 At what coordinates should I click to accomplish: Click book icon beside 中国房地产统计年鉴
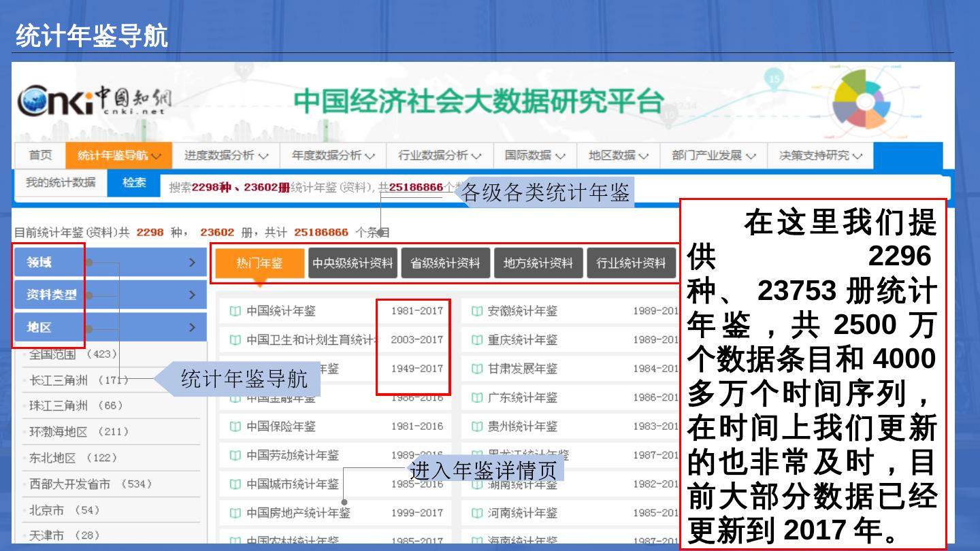point(235,513)
